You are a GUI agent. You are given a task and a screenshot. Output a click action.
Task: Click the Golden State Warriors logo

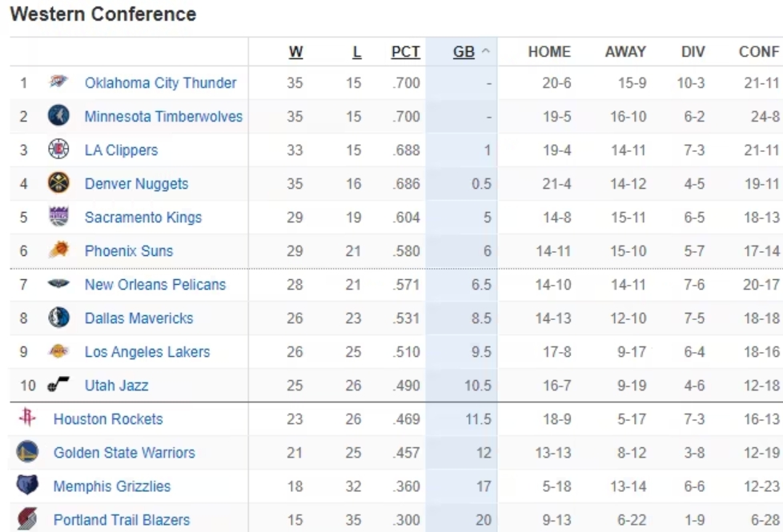click(x=27, y=452)
